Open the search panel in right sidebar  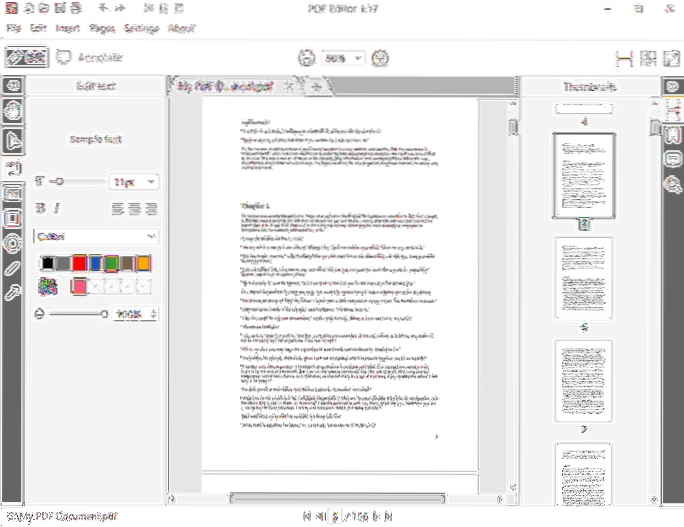pyautogui.click(x=672, y=185)
